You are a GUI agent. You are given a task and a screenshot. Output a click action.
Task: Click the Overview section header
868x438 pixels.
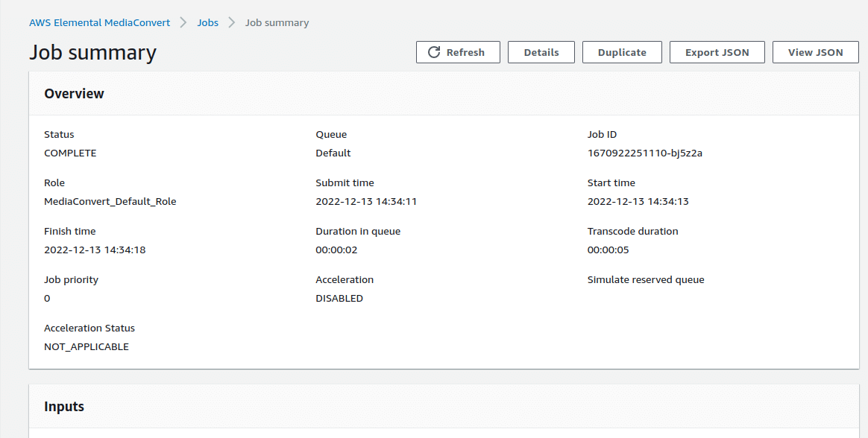75,94
